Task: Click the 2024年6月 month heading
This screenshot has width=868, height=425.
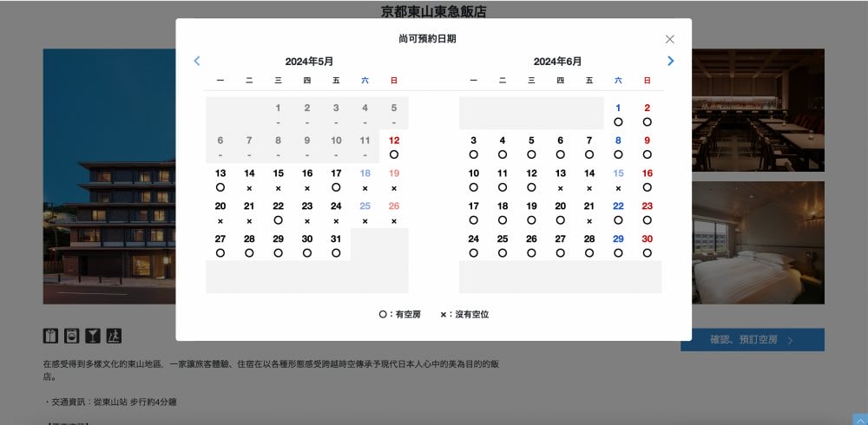Action: pos(557,62)
